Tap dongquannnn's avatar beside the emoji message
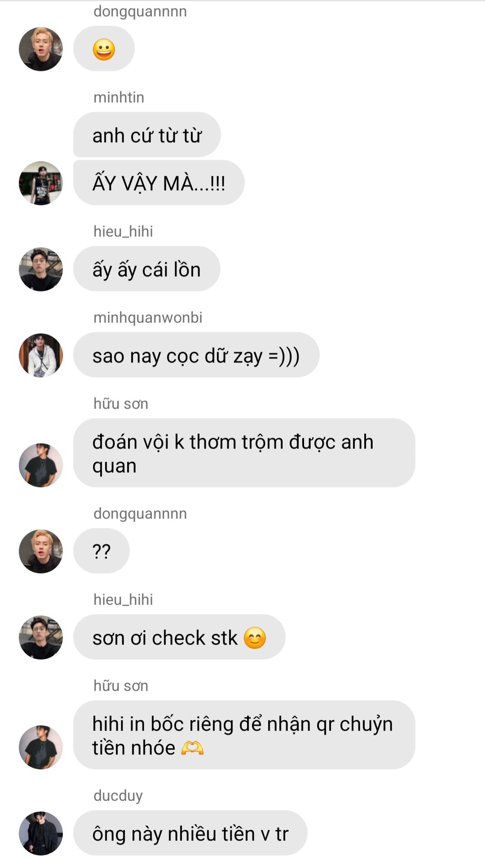The width and height of the screenshot is (485, 868). point(41,49)
